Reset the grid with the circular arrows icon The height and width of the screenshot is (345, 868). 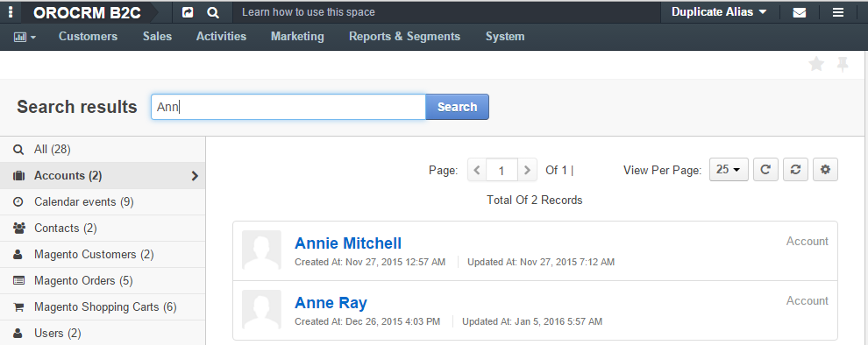pos(795,170)
